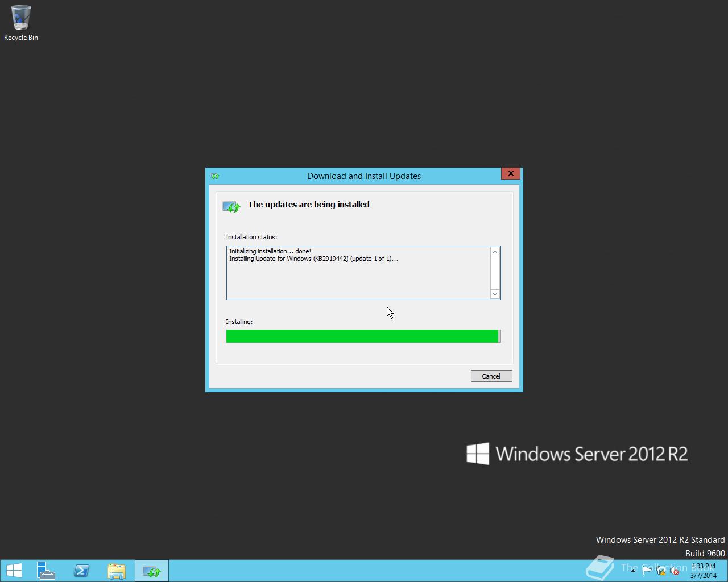Click the installation status scroll up arrow
The width and height of the screenshot is (728, 582).
[x=495, y=252]
